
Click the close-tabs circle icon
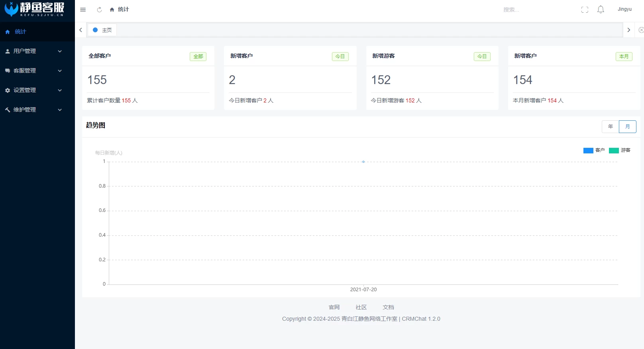coord(641,30)
